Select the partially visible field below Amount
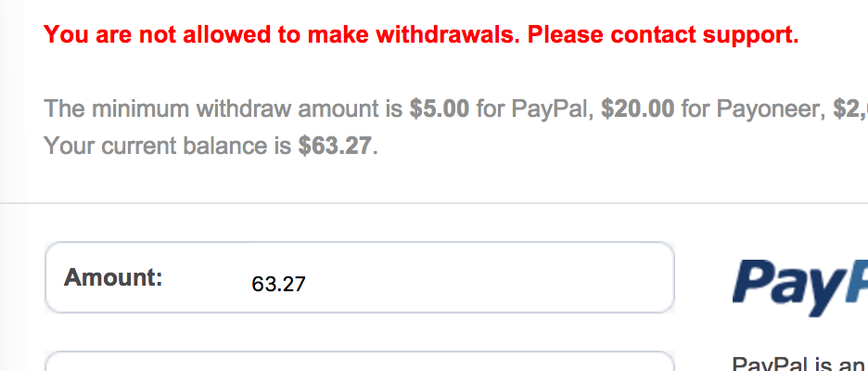Screen dimensions: 868x371 pos(359,362)
